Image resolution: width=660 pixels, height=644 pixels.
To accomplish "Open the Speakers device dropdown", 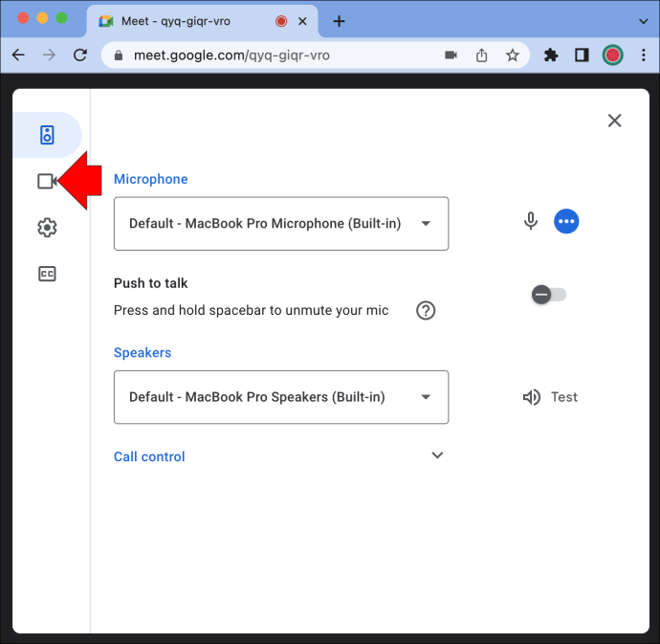I will (281, 397).
